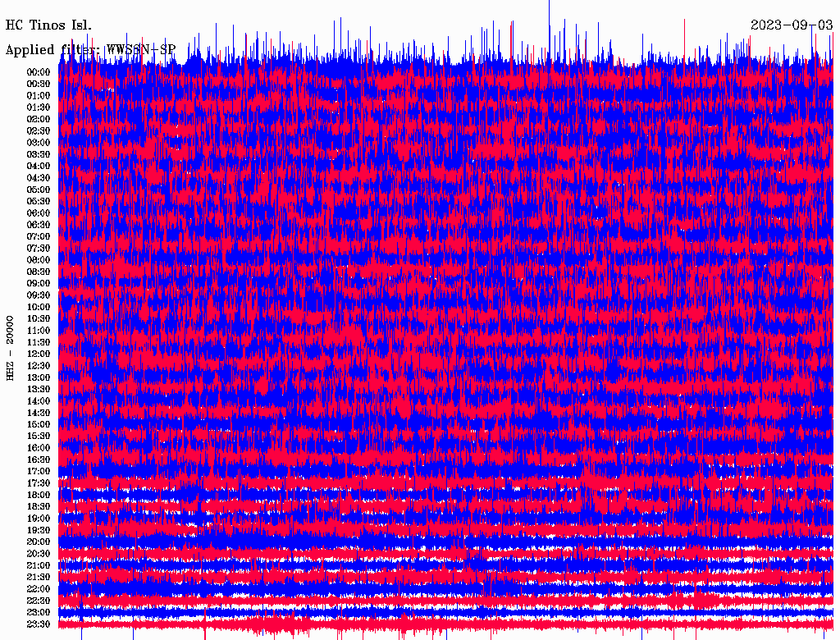840x640 pixels.
Task: Select the 07:30 time row label
Action: tap(39, 249)
